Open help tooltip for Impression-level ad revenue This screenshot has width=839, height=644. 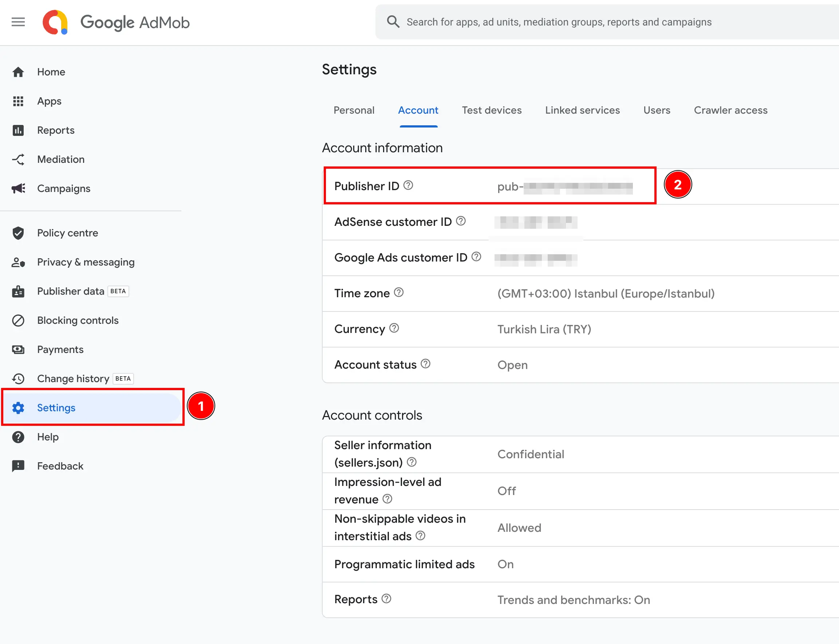387,499
